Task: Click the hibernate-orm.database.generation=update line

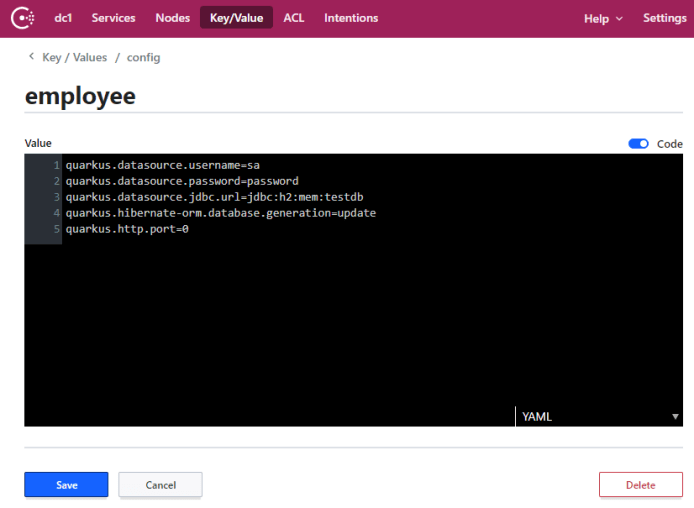Action: click(x=221, y=213)
